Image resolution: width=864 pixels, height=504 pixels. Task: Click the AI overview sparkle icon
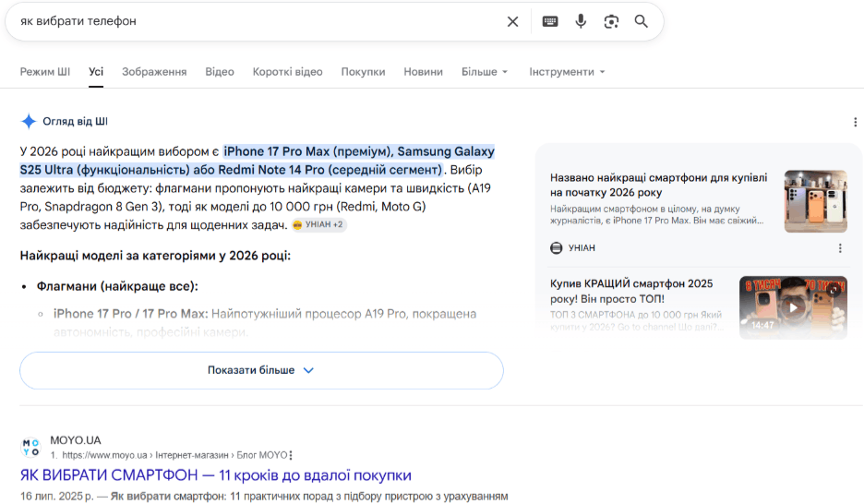pos(29,121)
